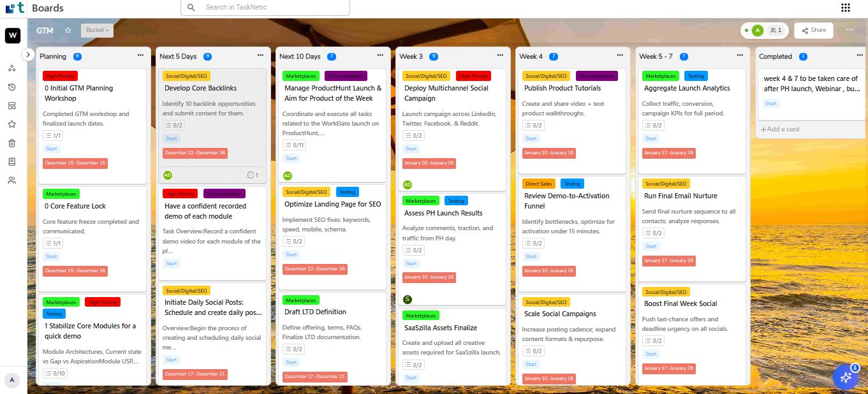Click the 1/1 checklist on Core Feature Lock

[53, 243]
